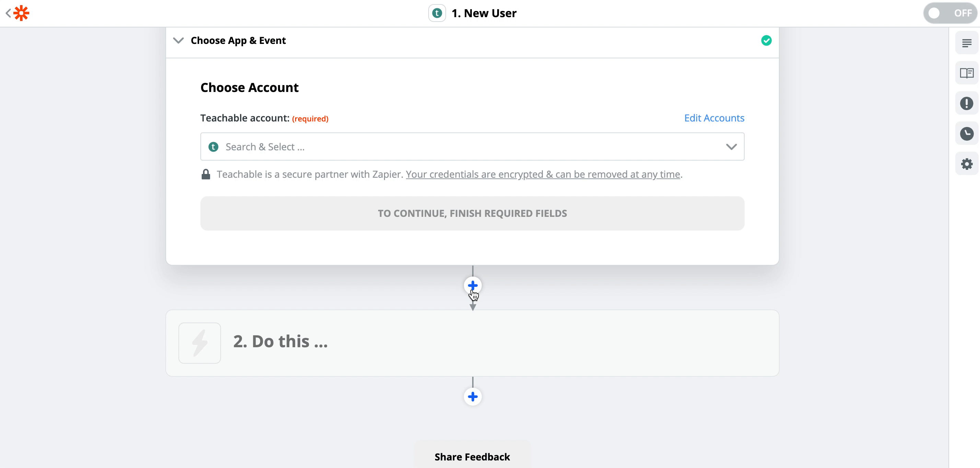Click the Zapier logo icon

pos(21,13)
